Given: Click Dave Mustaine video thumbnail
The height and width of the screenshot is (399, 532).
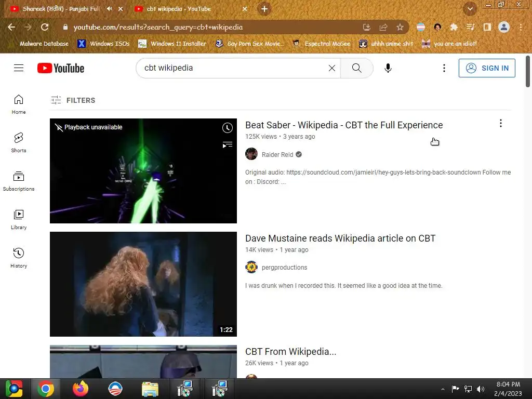Looking at the screenshot, I should (143, 284).
